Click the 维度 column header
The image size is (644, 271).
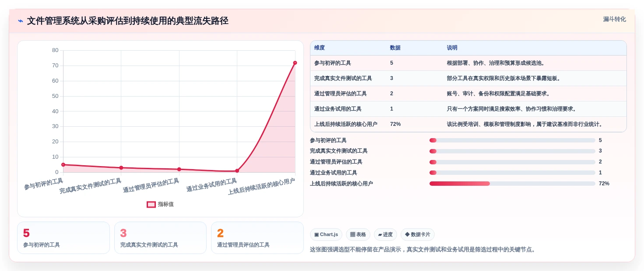coord(320,48)
